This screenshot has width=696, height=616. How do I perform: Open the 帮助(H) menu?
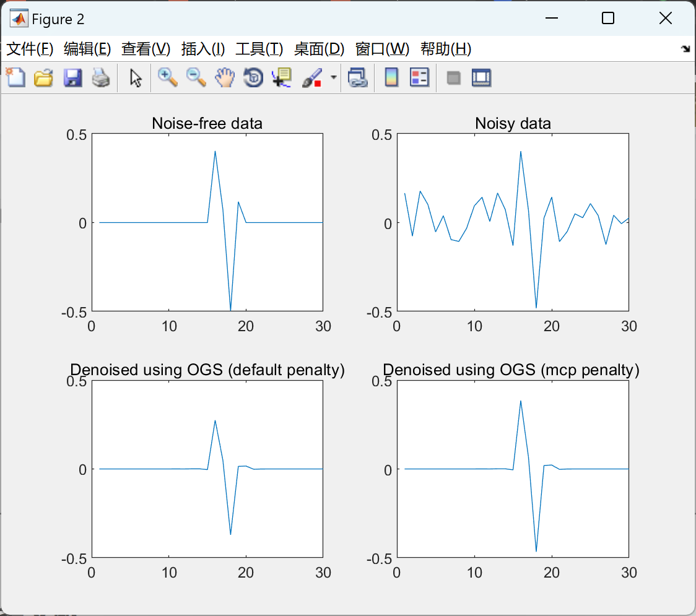(446, 49)
